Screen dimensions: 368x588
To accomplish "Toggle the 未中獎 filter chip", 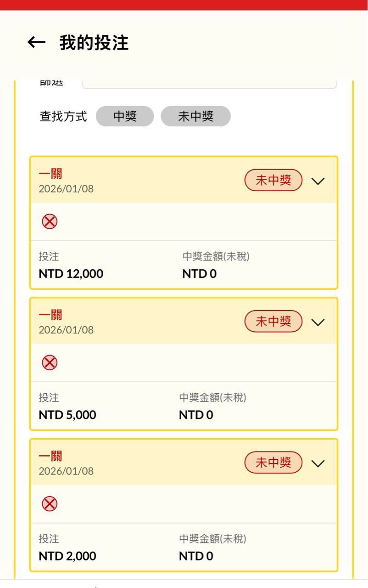I will click(195, 116).
